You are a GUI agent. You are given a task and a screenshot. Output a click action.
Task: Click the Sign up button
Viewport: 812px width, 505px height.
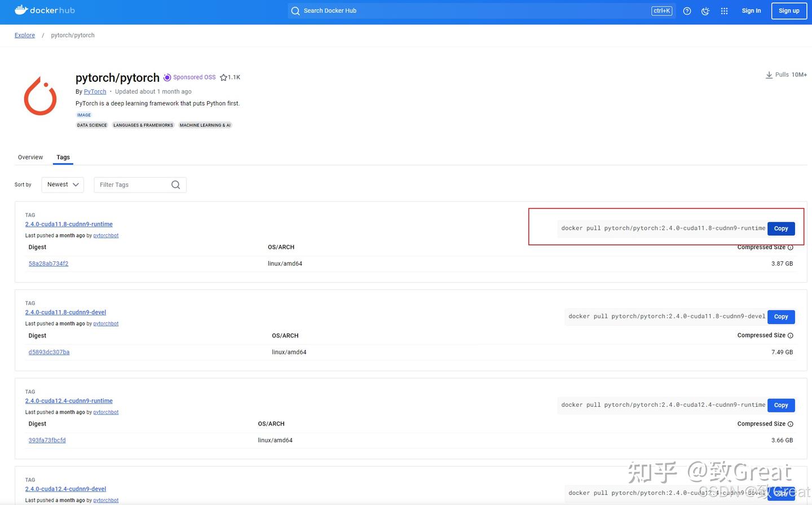(789, 11)
